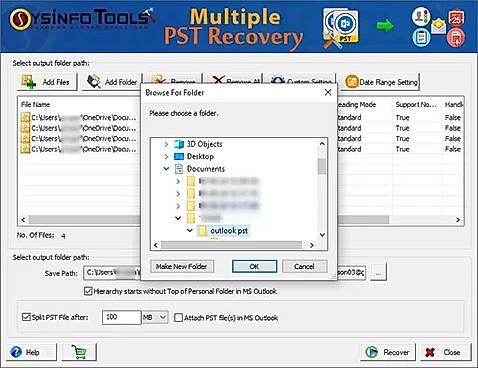Select the first PST file row

click(78, 117)
